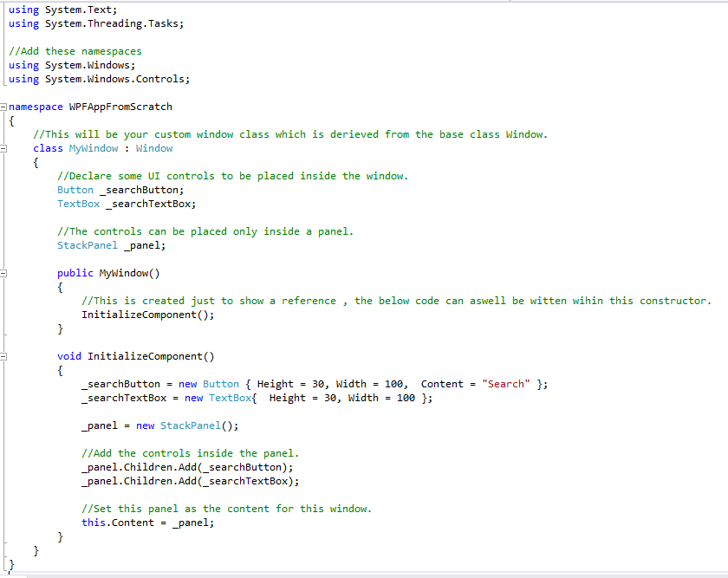
Task: Click the 'using System.Text;' line
Action: (x=62, y=10)
